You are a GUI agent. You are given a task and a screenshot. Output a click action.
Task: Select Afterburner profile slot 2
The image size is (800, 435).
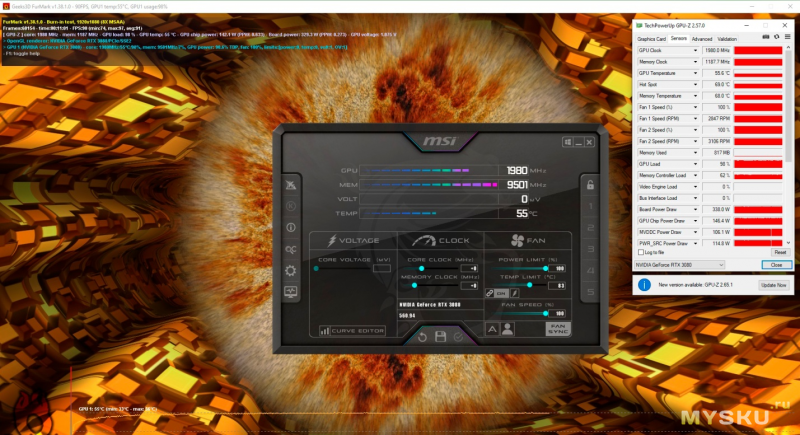coord(590,227)
